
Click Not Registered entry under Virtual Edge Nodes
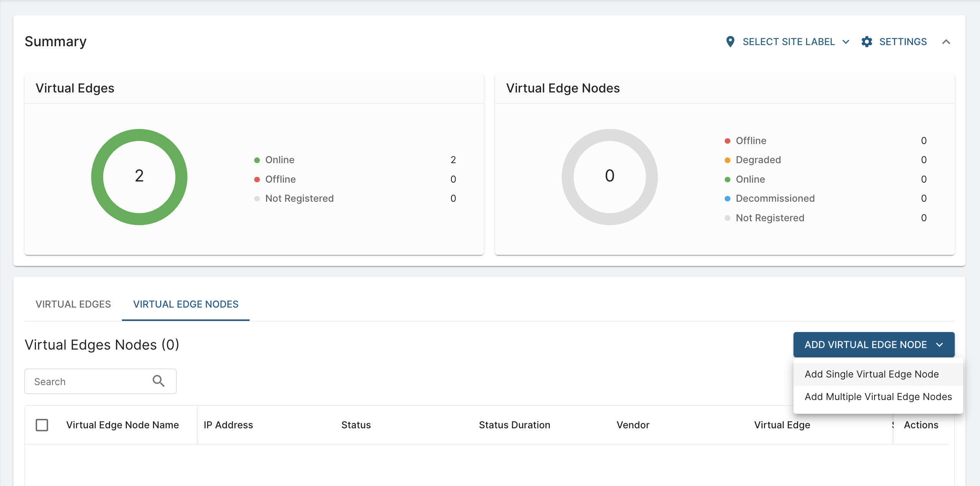coord(770,218)
